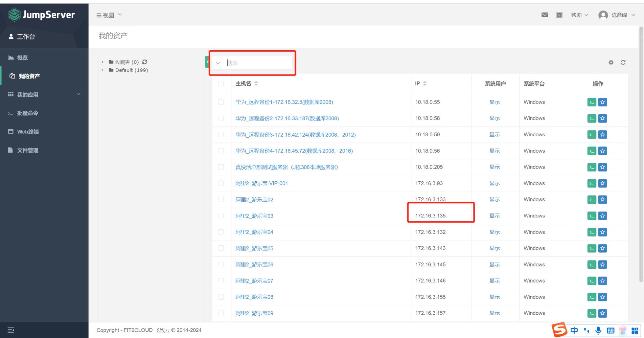Viewport: 644px width, 338px height.
Task: Star the 阿里2_游乐宝06 asset
Action: point(603,264)
